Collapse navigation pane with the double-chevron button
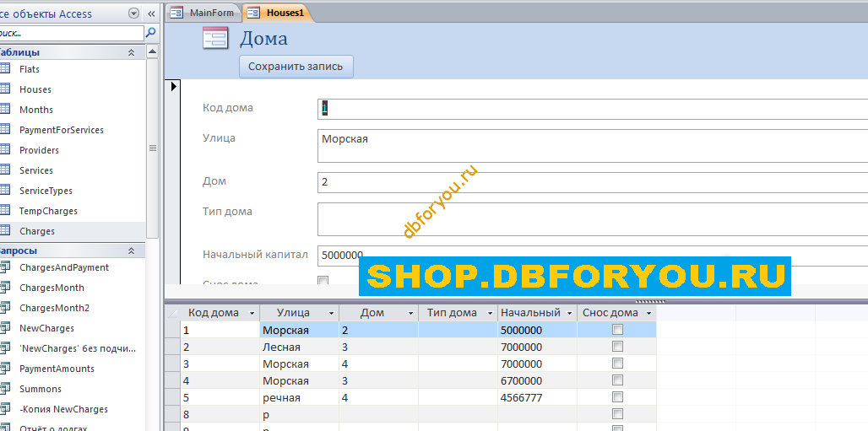868x431 pixels. (152, 13)
